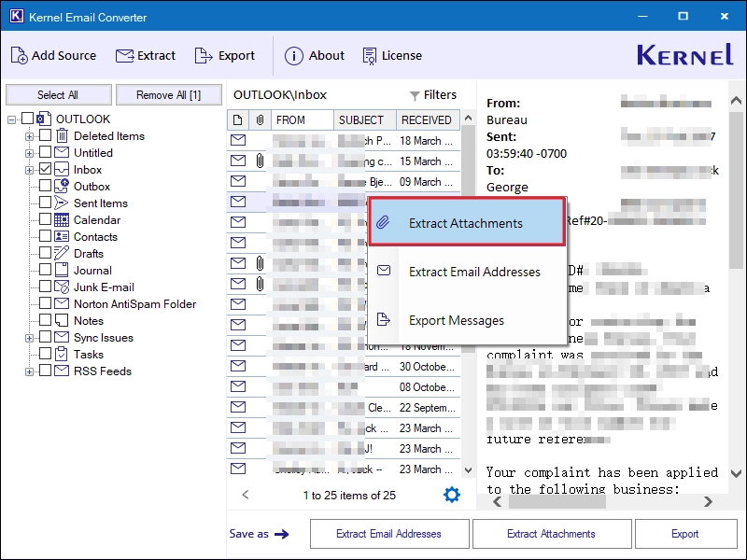The height and width of the screenshot is (560, 747).
Task: Click the Select All button
Action: click(x=58, y=95)
